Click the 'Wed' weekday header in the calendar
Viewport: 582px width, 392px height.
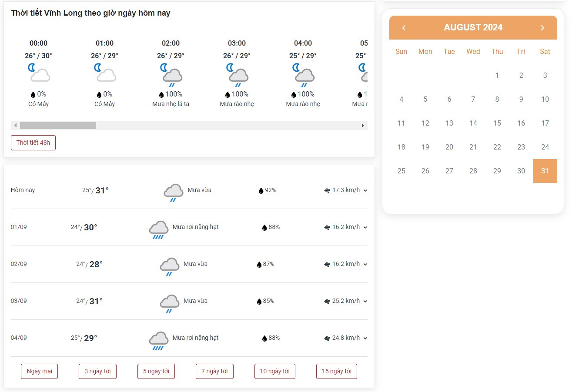coord(473,51)
